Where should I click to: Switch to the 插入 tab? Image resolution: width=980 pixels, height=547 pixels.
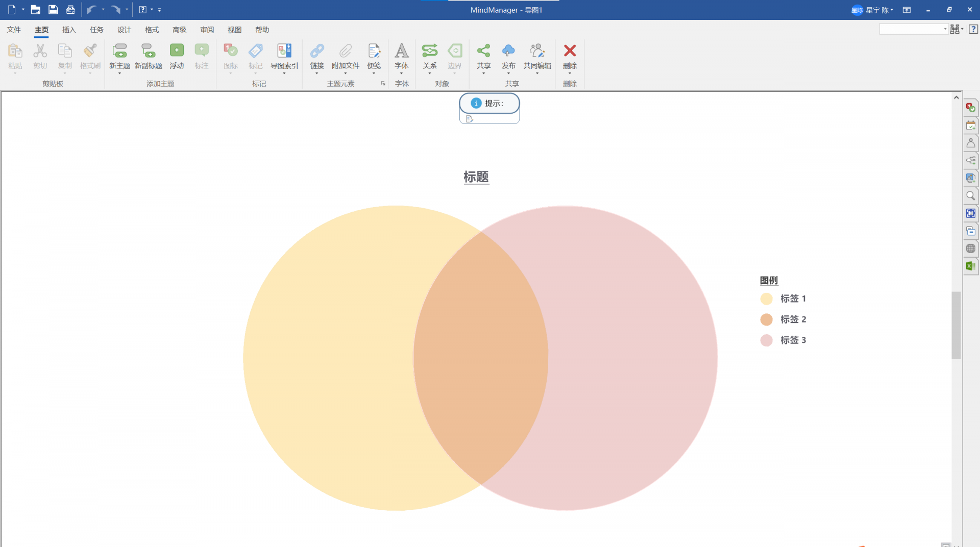pos(69,30)
